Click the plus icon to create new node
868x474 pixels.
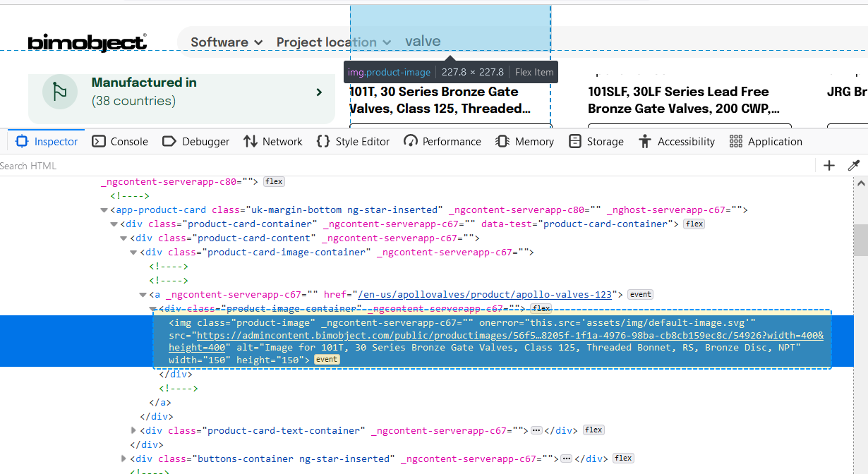(829, 166)
